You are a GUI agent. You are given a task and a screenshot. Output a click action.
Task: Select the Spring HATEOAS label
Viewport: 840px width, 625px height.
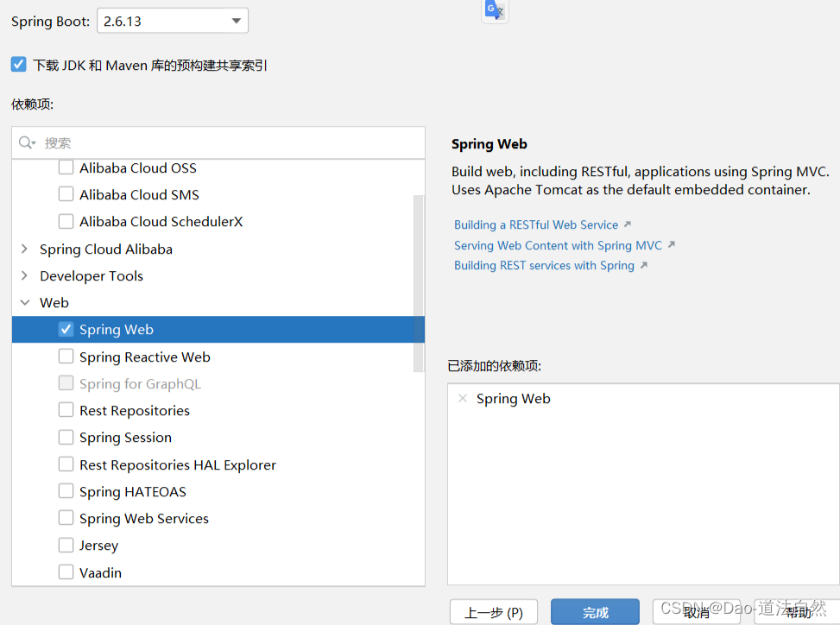132,492
